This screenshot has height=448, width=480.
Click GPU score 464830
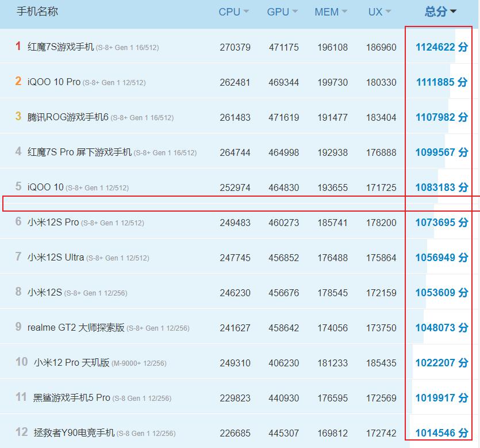click(x=284, y=187)
